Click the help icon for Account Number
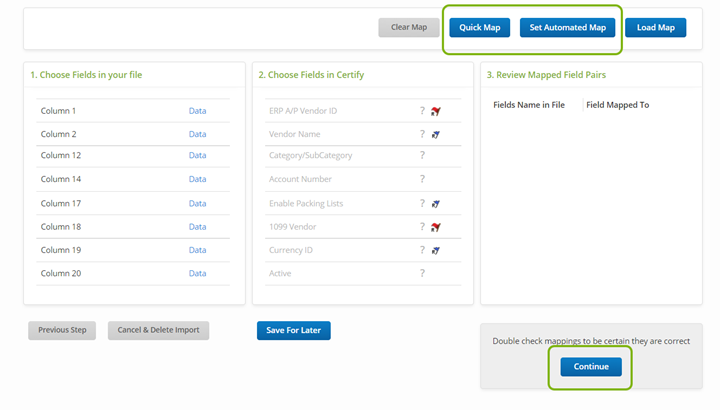The height and width of the screenshot is (410, 720). pyautogui.click(x=422, y=179)
